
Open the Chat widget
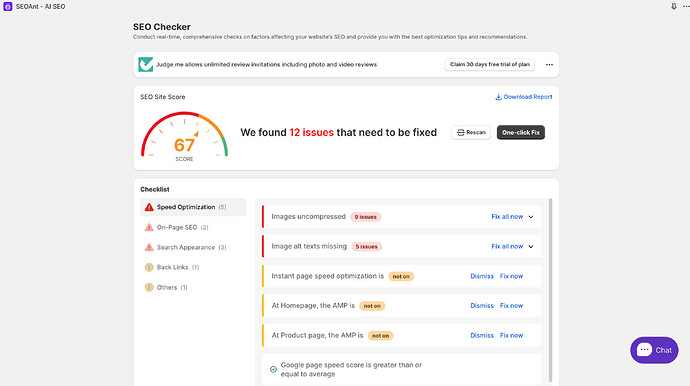click(654, 350)
